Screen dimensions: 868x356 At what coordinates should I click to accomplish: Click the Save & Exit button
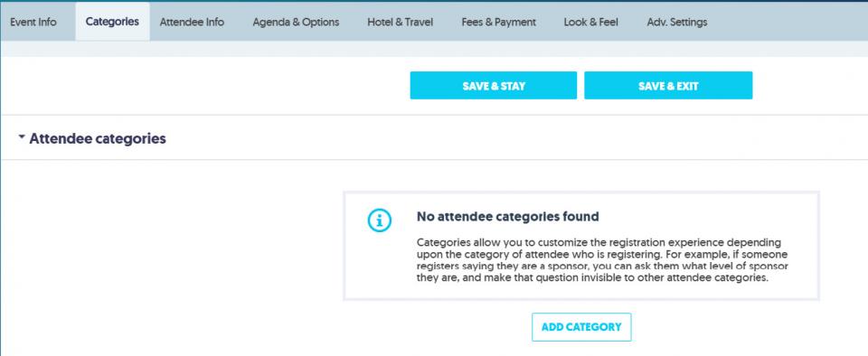pos(668,86)
